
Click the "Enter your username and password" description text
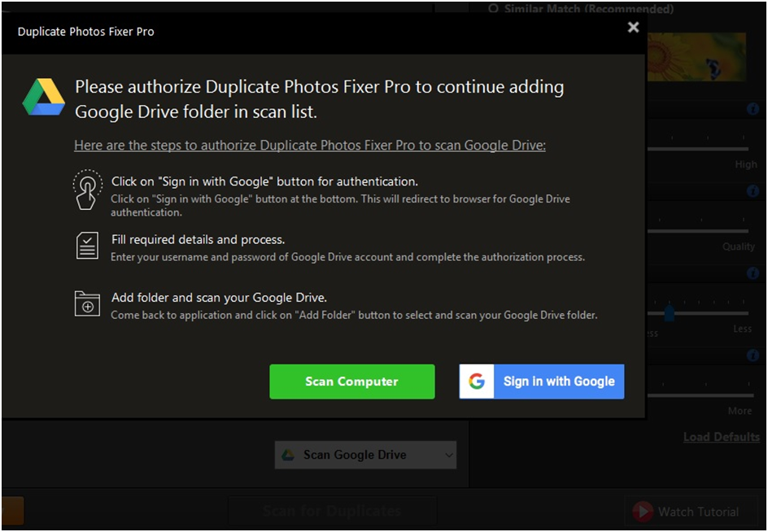pos(347,257)
